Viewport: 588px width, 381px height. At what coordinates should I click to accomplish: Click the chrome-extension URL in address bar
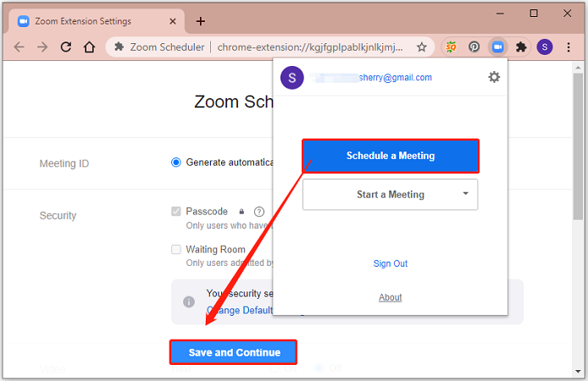310,47
